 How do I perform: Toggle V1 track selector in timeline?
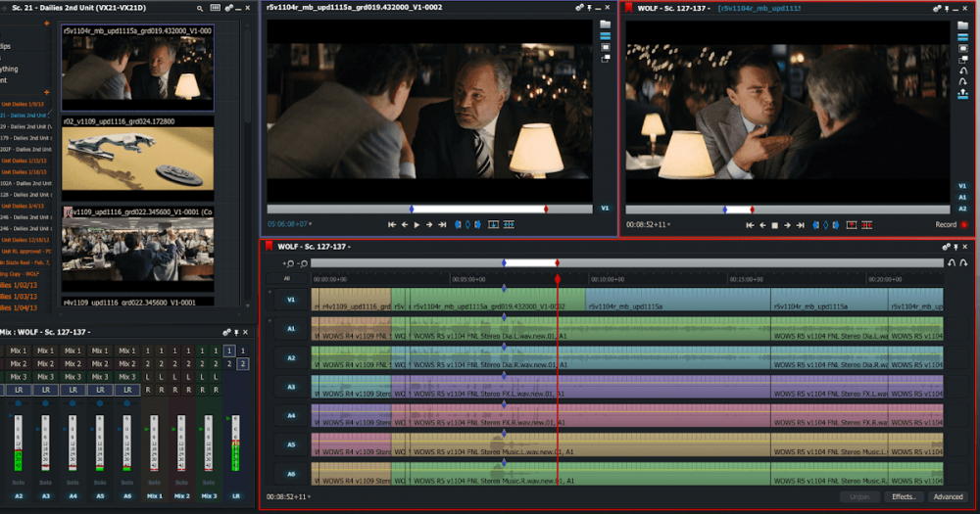[x=291, y=300]
